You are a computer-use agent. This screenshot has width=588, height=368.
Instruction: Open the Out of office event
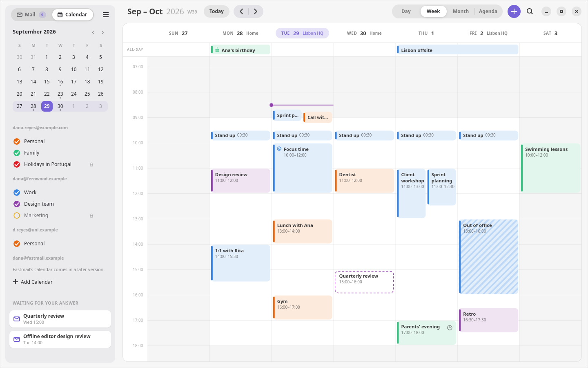pyautogui.click(x=488, y=257)
